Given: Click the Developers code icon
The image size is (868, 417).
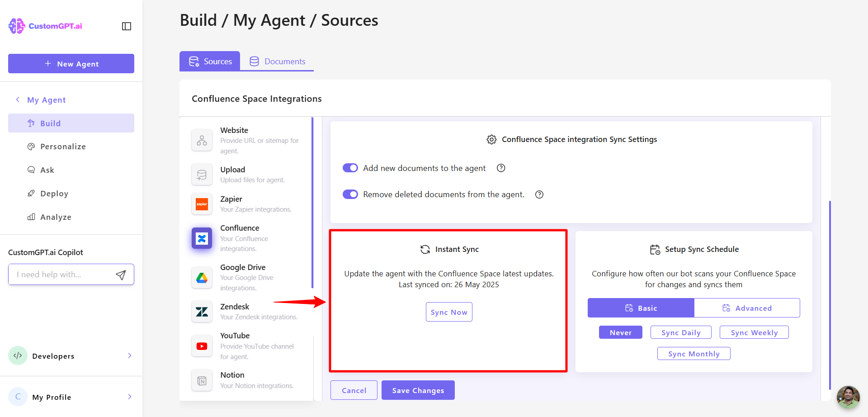Looking at the screenshot, I should click(x=18, y=355).
